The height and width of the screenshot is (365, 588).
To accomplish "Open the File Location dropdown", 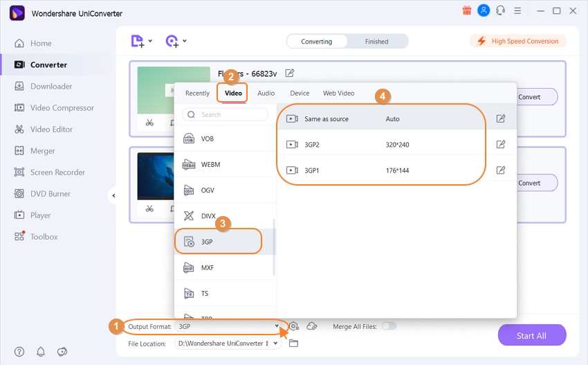I will [228, 344].
